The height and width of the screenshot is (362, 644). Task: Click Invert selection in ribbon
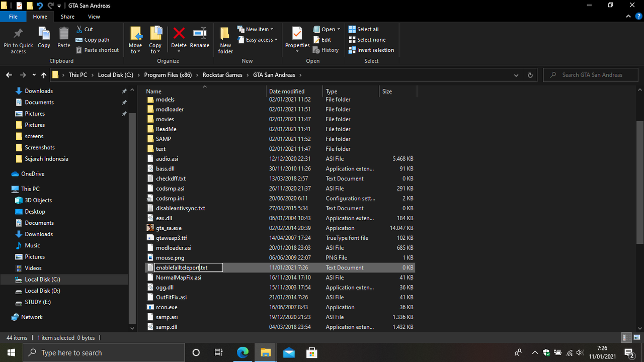tap(371, 50)
